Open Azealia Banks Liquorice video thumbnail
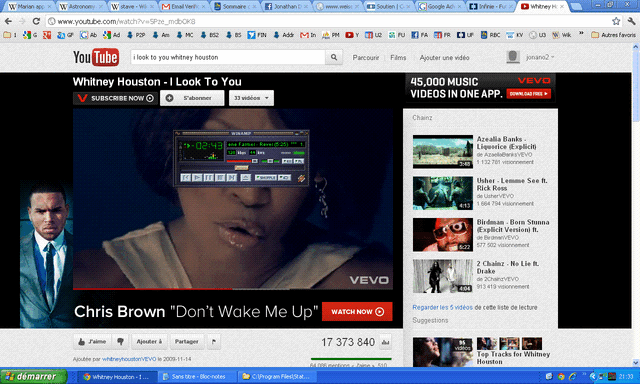This screenshot has width=640, height=384. pos(442,151)
